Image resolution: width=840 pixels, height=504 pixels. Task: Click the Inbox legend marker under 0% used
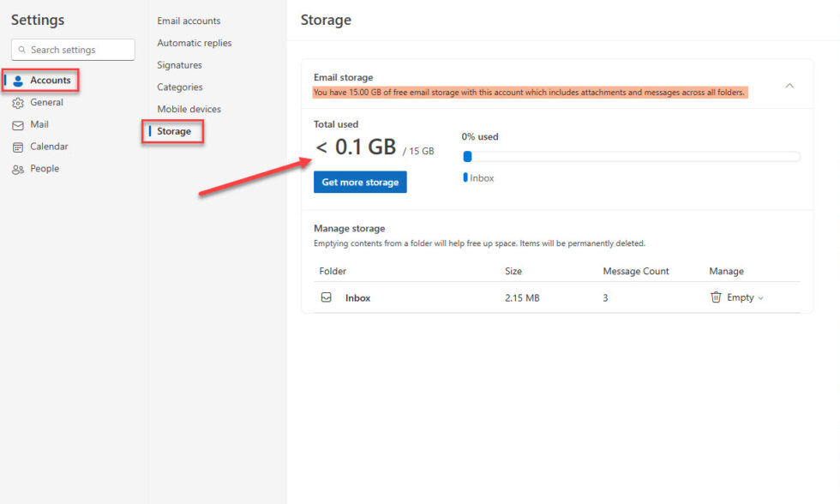pyautogui.click(x=465, y=177)
